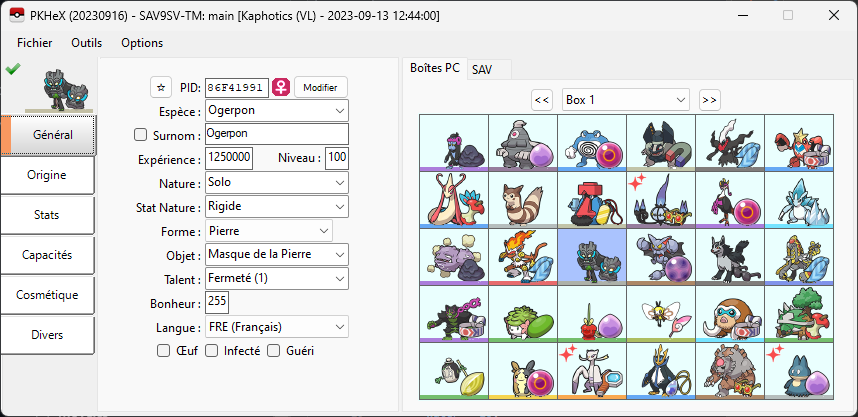Click the Ogerpon preview sprite above Général
Screen dimensions: 858x417
coord(65,90)
